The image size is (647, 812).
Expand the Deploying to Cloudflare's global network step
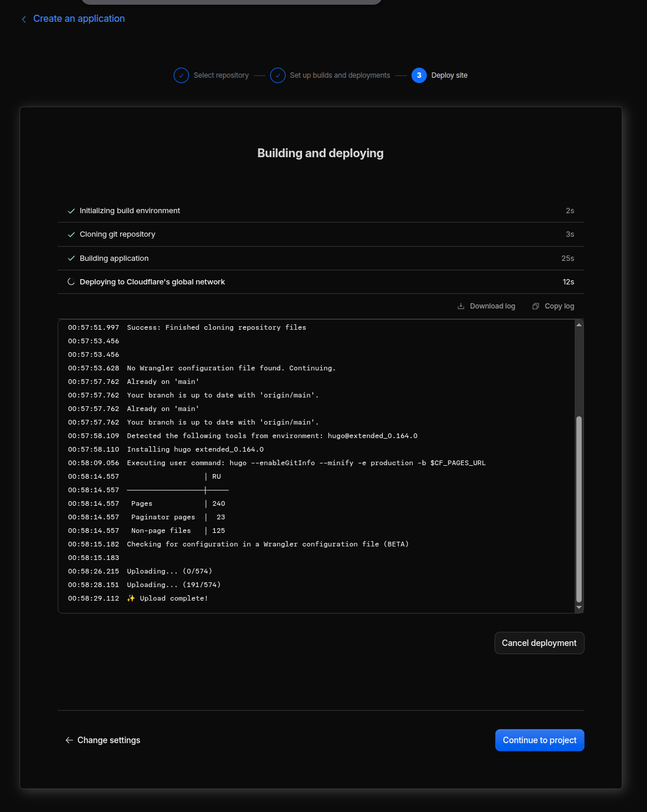tap(321, 282)
